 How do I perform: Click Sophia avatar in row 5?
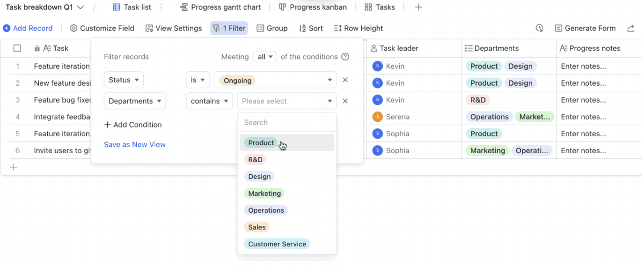(377, 133)
